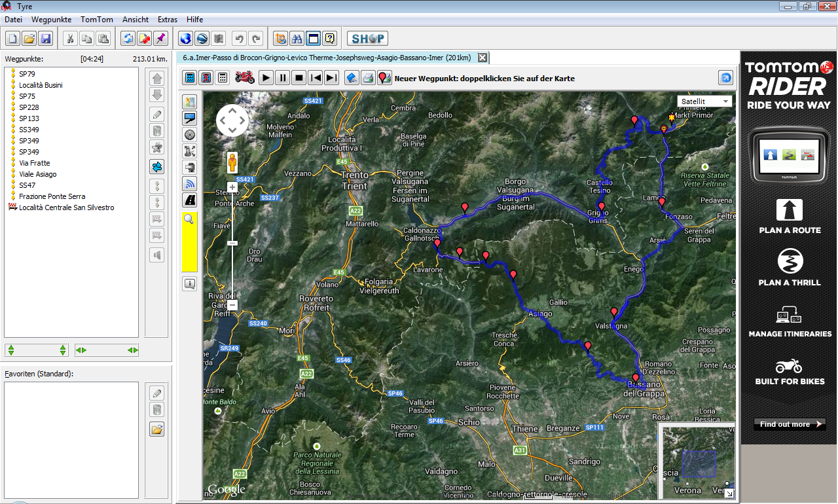
Task: Click the road icon in map sidebar
Action: [190, 200]
